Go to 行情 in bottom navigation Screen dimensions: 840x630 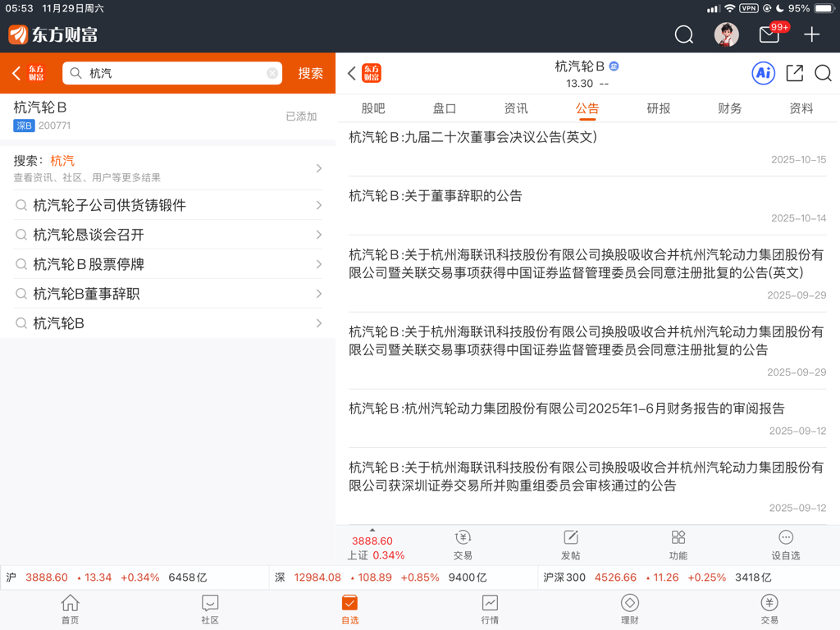(x=490, y=609)
